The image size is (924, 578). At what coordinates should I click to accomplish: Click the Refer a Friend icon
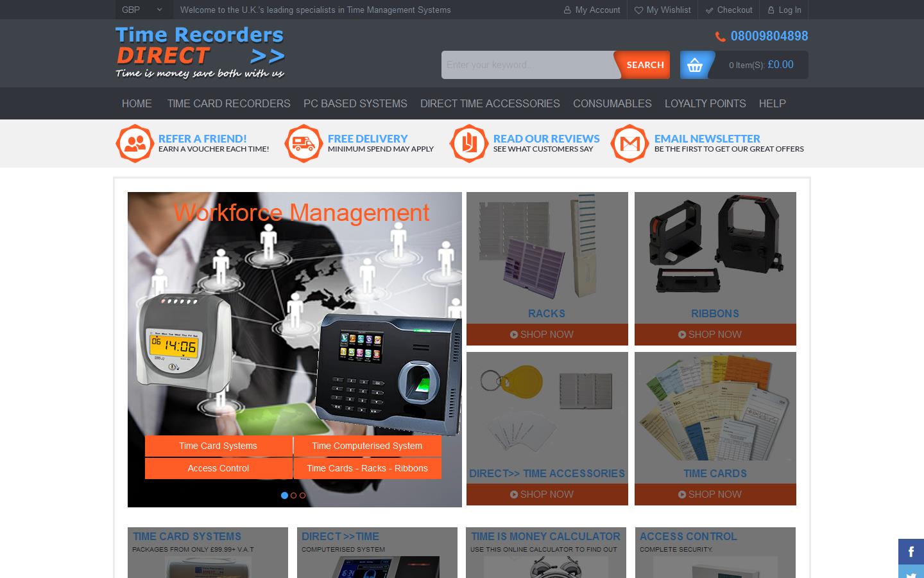(135, 143)
